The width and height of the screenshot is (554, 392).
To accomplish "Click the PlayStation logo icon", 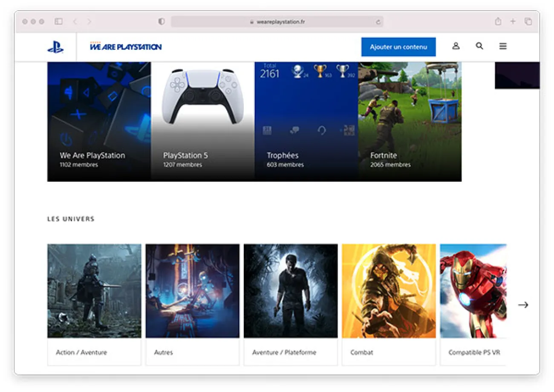I will coord(55,47).
